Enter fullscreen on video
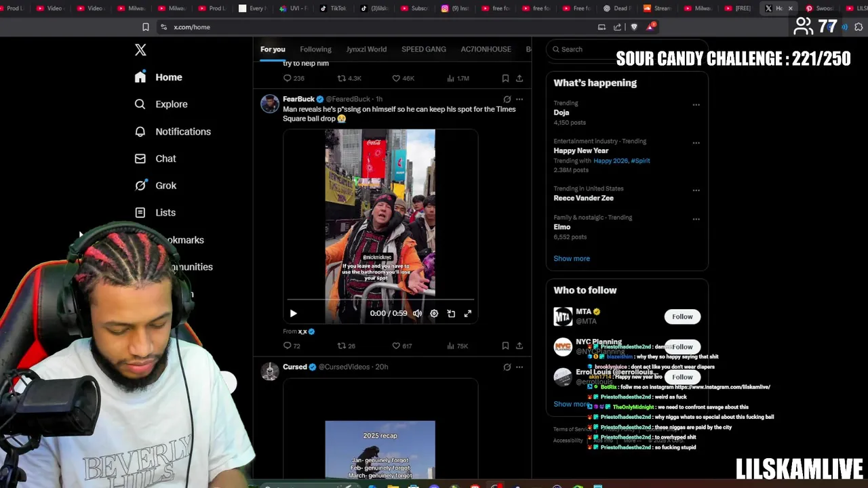 468,314
